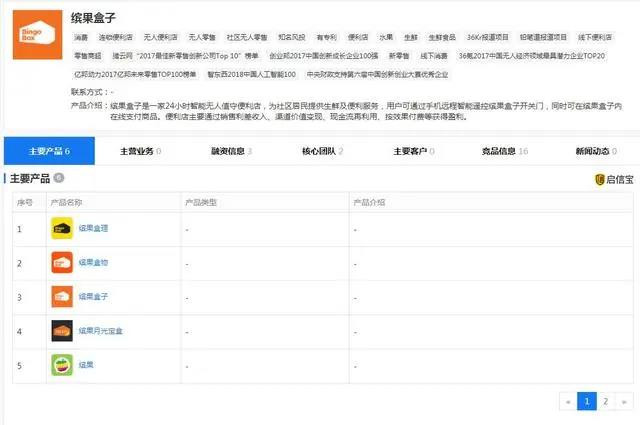The image size is (640, 425).
Task: Click the 连锁便利店 tag
Action: (116, 37)
